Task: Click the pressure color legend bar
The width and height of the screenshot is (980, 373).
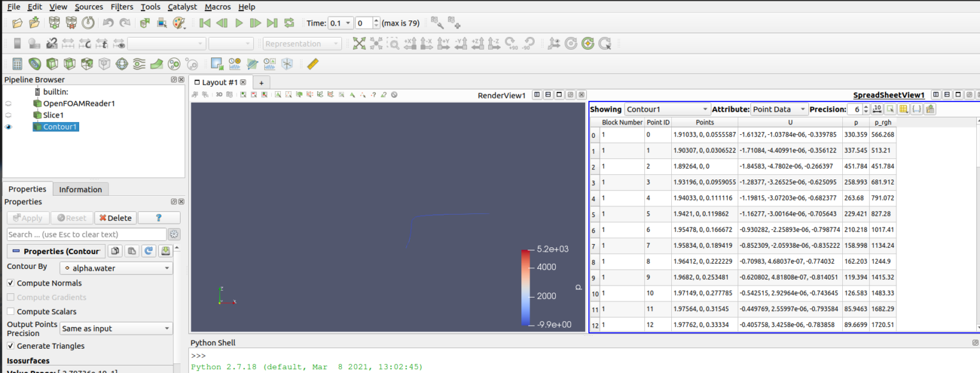Action: 526,287
